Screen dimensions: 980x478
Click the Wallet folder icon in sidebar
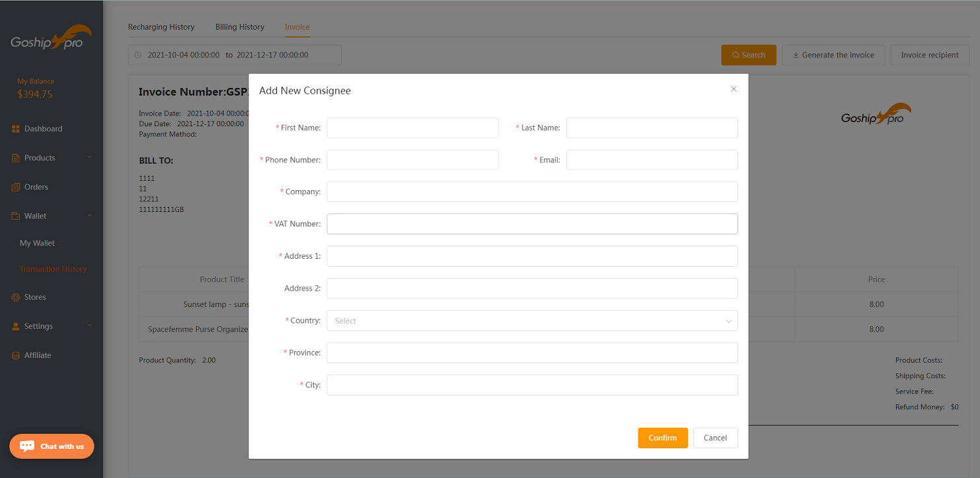[x=16, y=216]
